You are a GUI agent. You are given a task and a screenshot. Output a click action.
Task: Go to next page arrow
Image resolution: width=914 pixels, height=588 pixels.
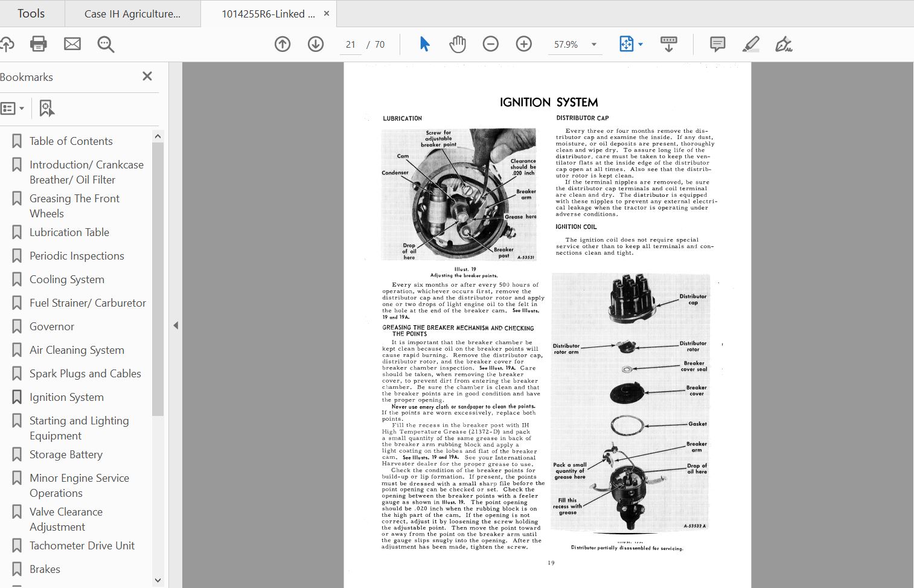click(316, 44)
